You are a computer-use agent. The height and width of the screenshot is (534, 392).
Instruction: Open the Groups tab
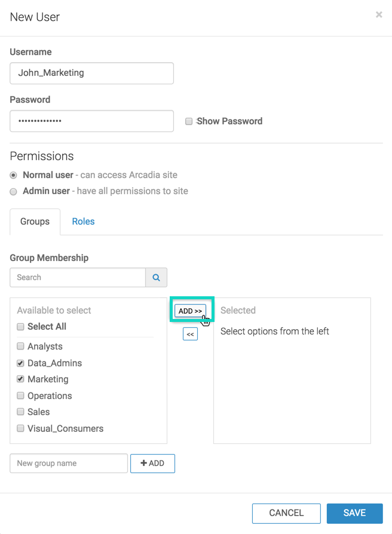tap(35, 222)
